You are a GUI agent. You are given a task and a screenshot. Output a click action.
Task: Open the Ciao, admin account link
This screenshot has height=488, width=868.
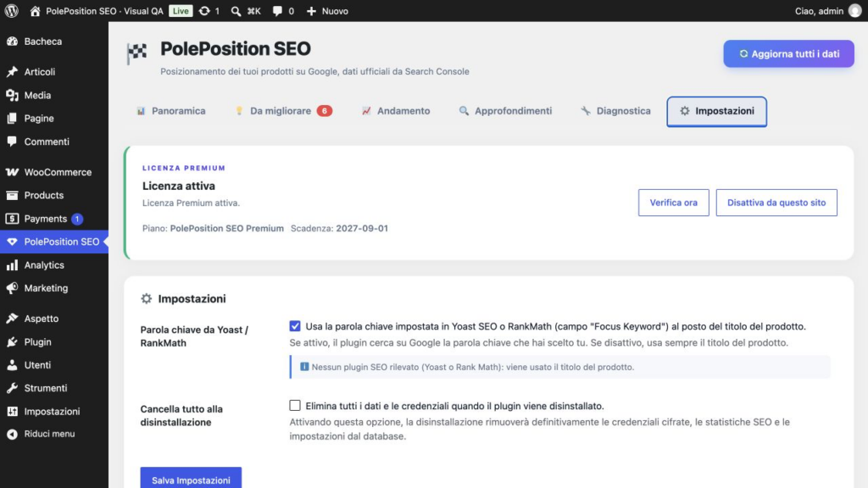pyautogui.click(x=820, y=11)
